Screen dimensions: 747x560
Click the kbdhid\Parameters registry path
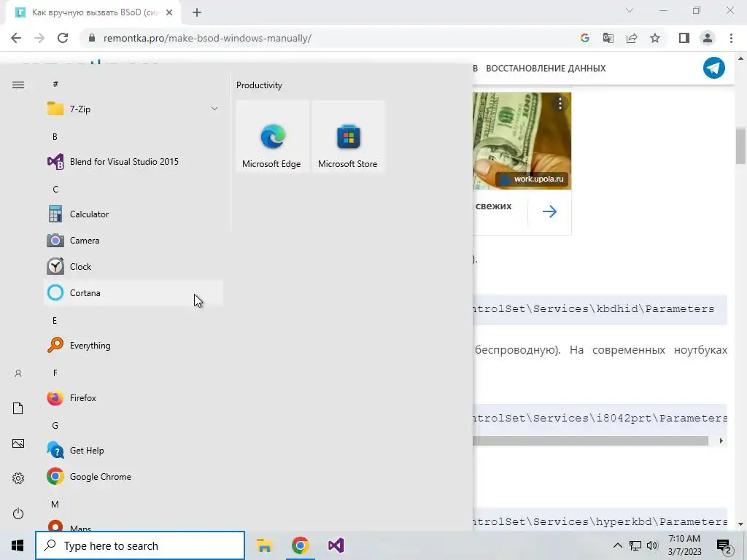pos(594,308)
